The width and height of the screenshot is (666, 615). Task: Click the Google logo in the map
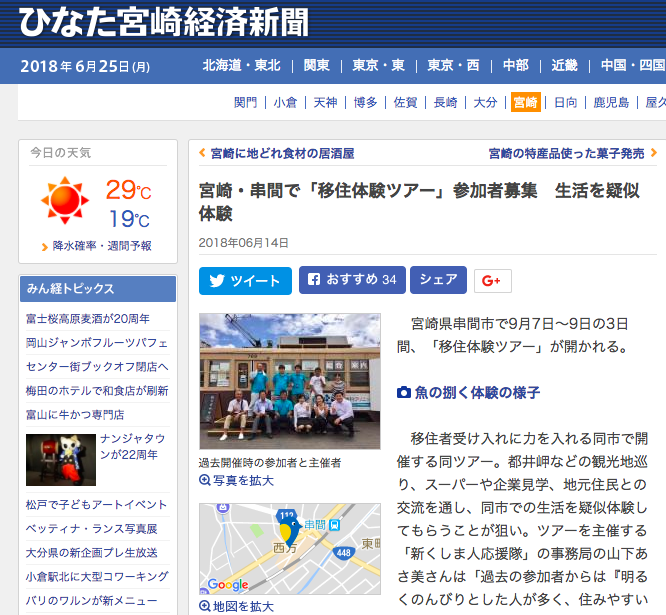coord(228,584)
